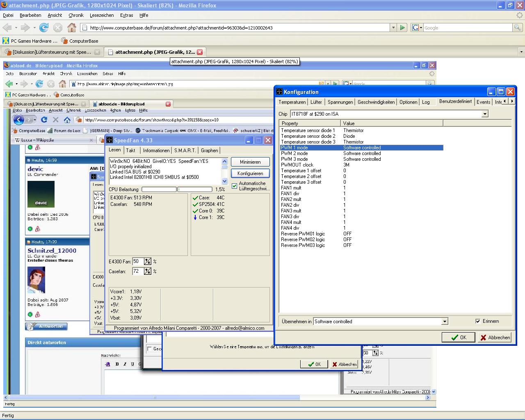Screen dimensions: 525x420
Task: Switch to the Takt tab in SpeedFan
Action: coord(131,151)
